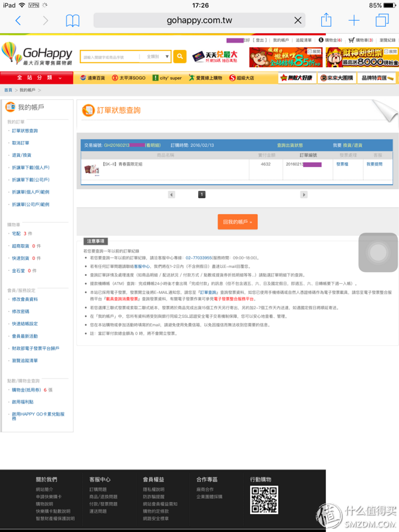Select 折讓單下載(公司戶) in the sidebar

31,180
